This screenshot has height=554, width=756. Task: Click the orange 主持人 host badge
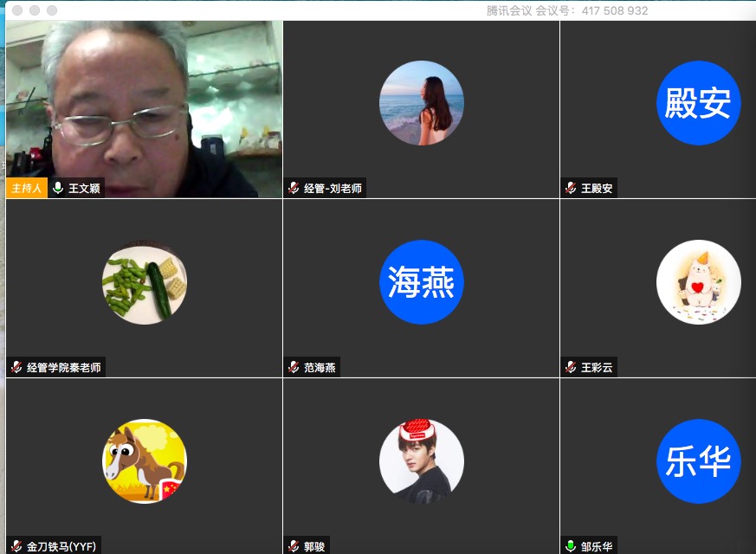pyautogui.click(x=27, y=188)
